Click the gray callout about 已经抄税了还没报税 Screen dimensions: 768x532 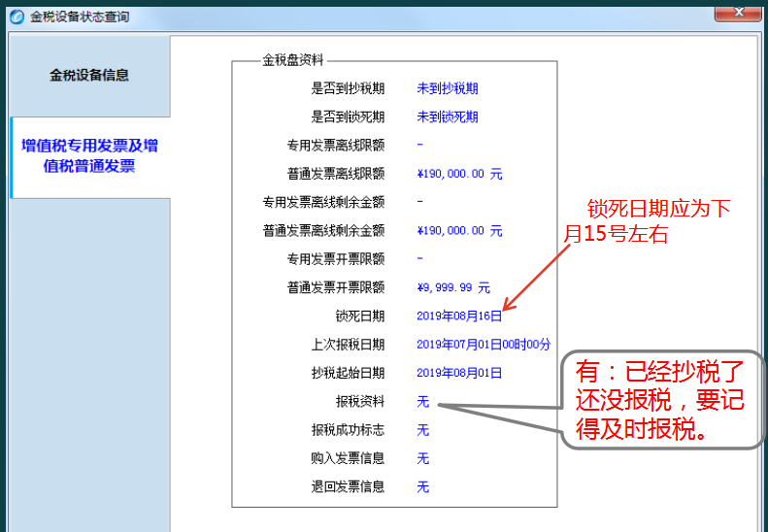click(x=660, y=400)
